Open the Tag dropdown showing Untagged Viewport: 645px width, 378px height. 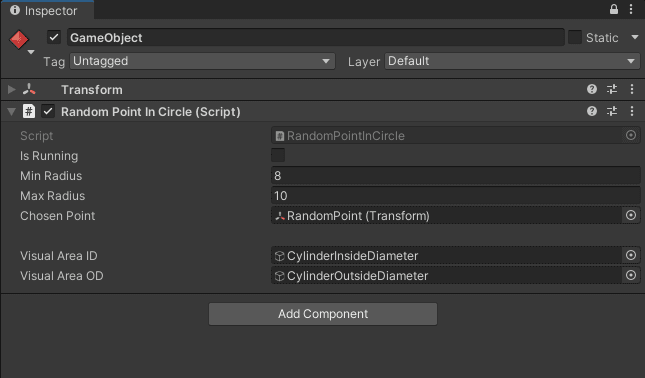(x=202, y=61)
